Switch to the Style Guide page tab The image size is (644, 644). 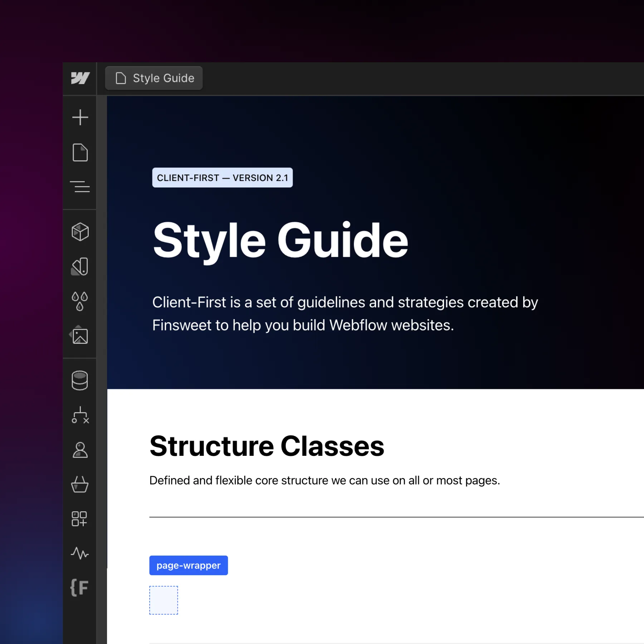pyautogui.click(x=154, y=78)
